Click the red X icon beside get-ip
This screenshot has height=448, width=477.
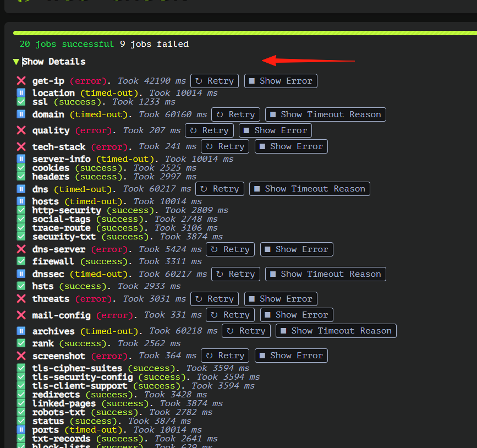pos(21,81)
